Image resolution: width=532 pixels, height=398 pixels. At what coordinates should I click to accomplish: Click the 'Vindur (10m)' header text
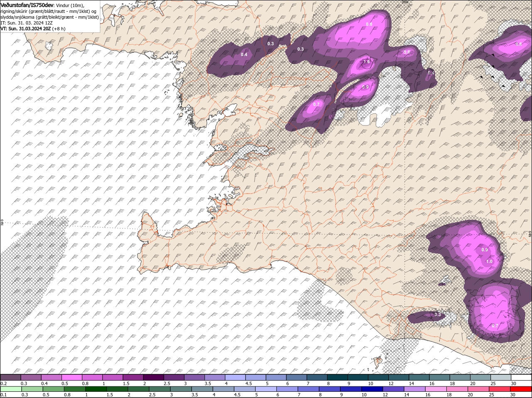click(70, 5)
